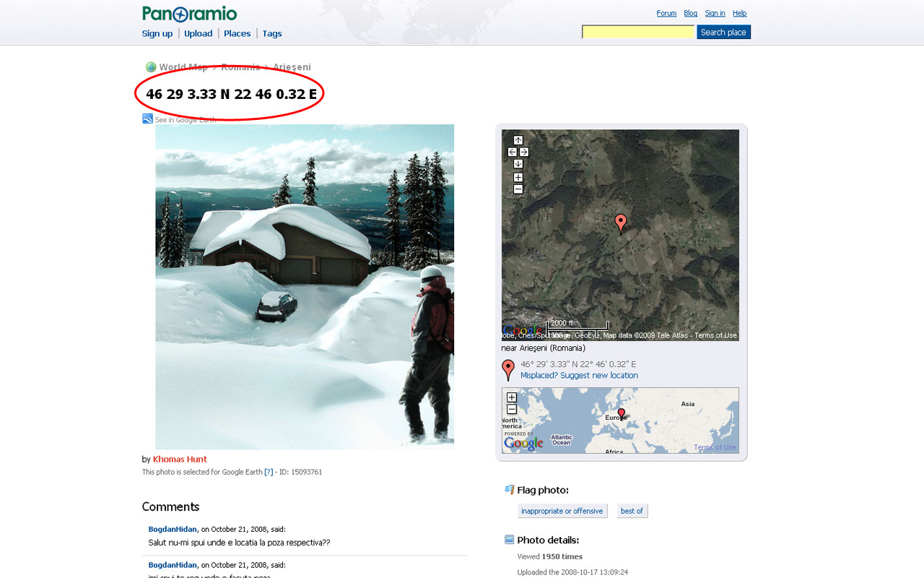Pan the satellite map right
This screenshot has height=578, width=924.
click(524, 152)
